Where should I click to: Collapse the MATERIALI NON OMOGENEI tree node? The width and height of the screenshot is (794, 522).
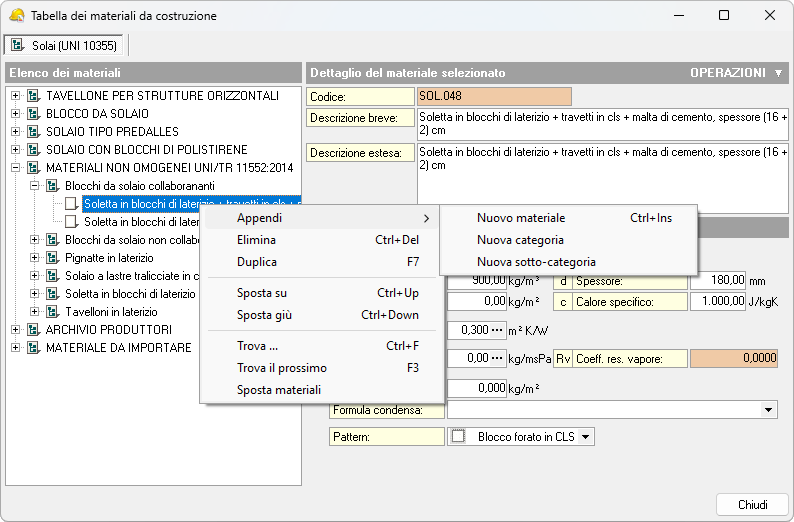(x=15, y=168)
